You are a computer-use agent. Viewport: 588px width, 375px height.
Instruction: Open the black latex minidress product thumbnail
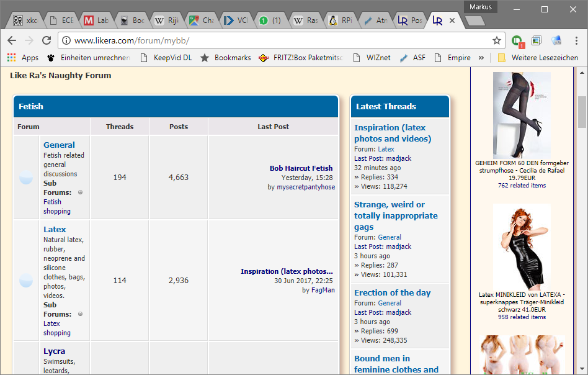point(521,246)
